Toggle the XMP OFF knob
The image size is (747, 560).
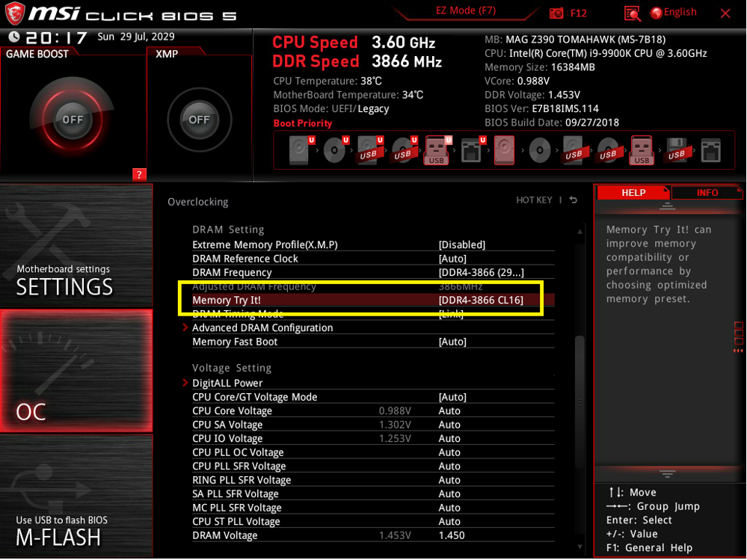click(x=199, y=119)
